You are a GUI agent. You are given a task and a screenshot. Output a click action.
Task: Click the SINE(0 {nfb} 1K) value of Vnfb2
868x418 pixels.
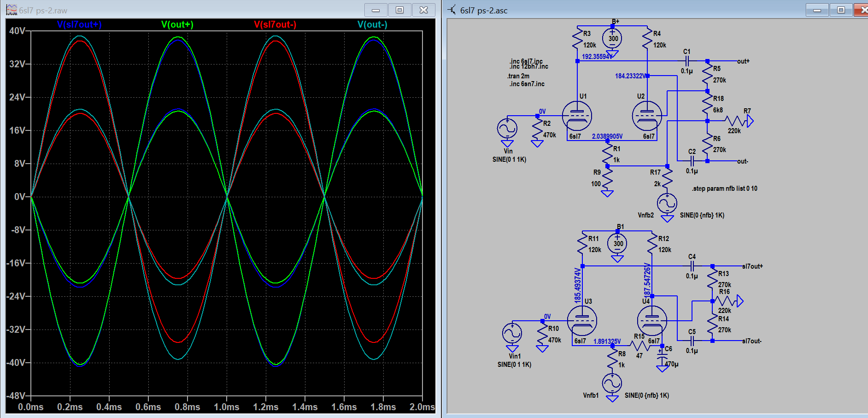(x=702, y=215)
